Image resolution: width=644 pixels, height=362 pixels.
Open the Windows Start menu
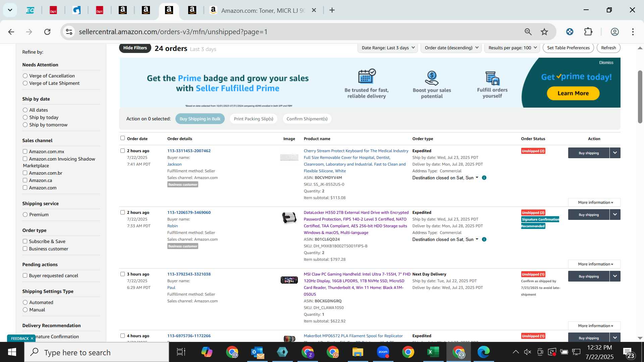tap(12, 352)
